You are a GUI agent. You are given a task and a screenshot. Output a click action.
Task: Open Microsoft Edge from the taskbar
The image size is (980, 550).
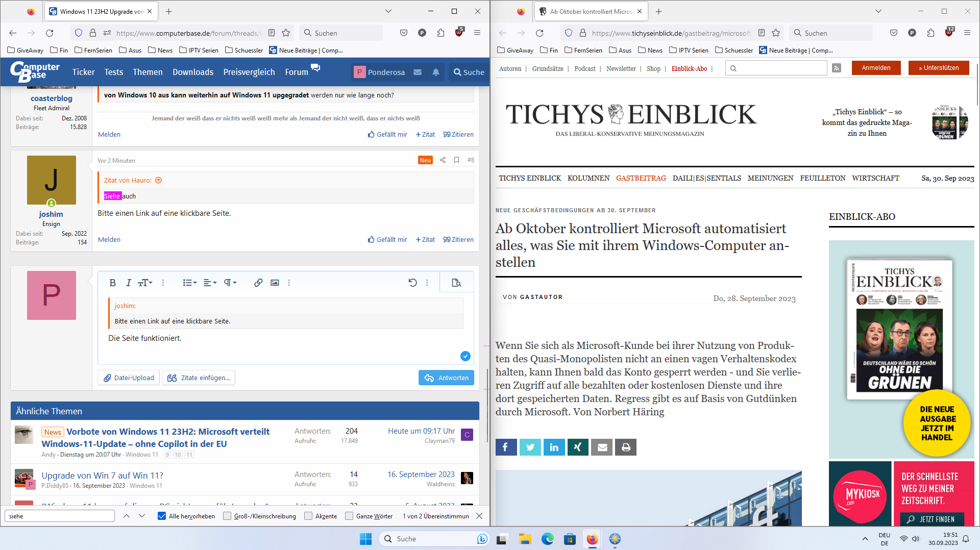(x=548, y=539)
